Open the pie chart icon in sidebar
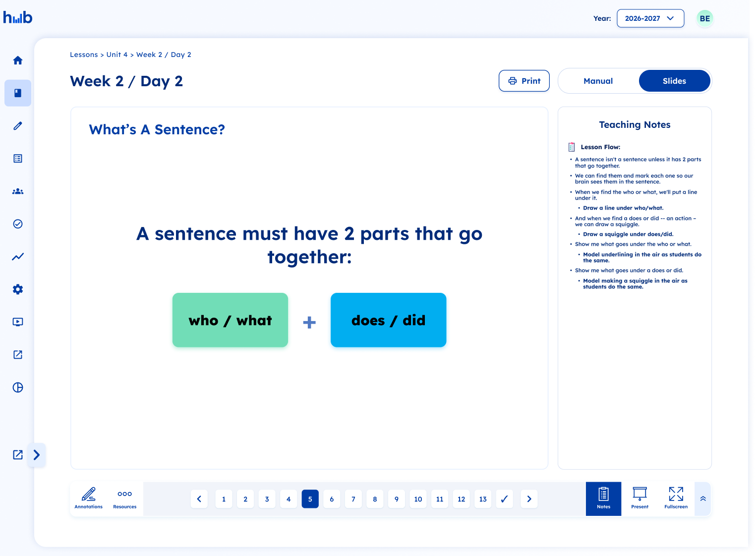Viewport: 756px width, 556px height. point(18,388)
